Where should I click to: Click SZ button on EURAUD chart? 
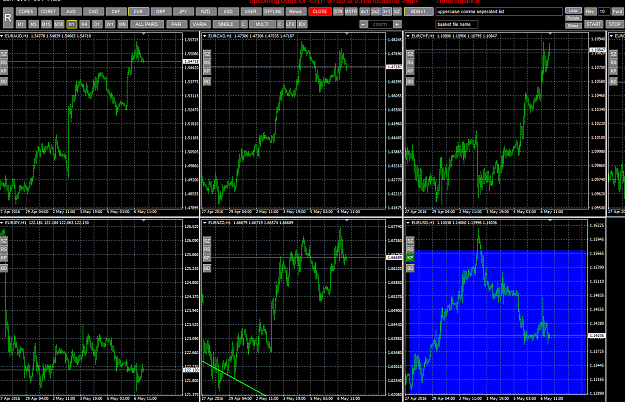[4, 53]
